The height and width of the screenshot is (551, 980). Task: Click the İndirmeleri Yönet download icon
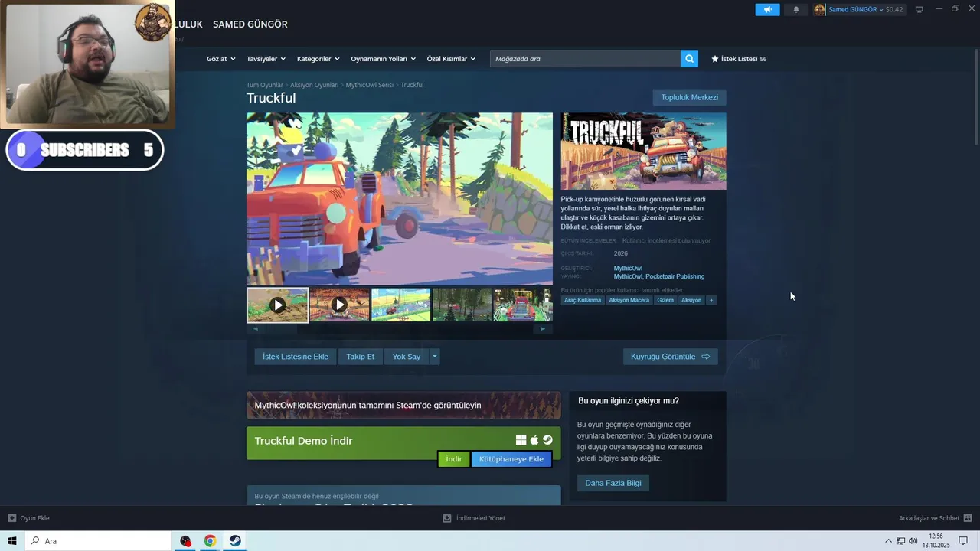click(447, 518)
